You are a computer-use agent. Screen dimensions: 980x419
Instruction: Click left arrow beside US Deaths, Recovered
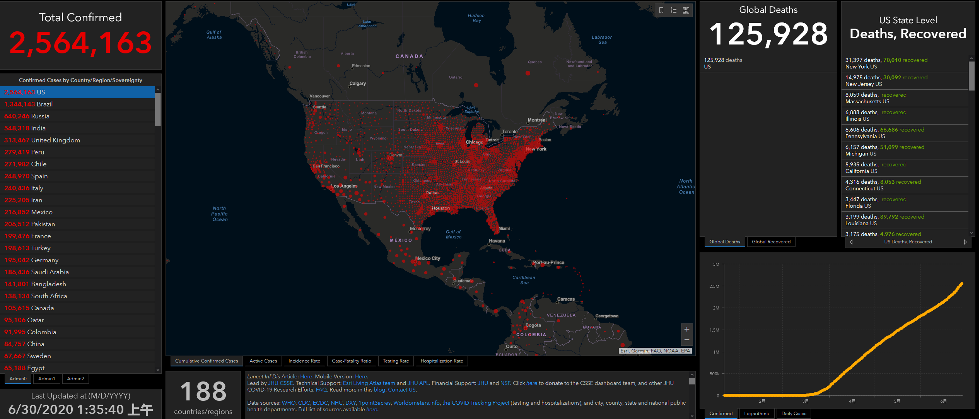(x=851, y=242)
